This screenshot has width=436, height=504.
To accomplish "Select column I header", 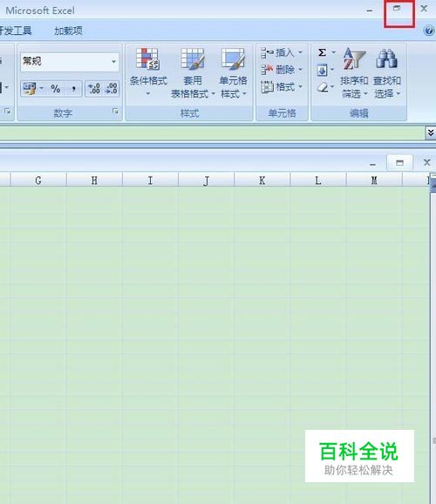I will 150,180.
